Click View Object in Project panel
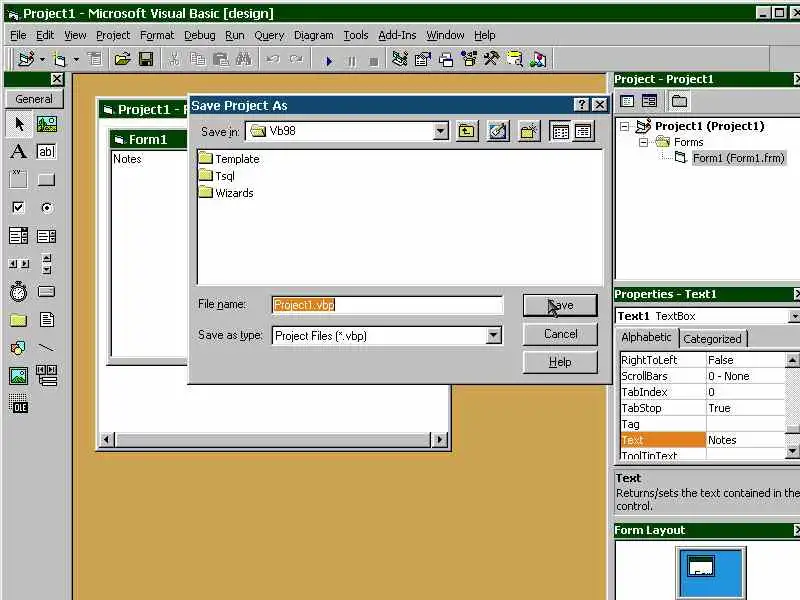 [649, 101]
